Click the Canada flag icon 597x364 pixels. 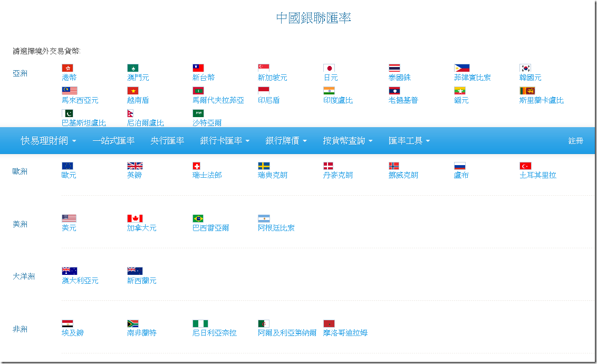pos(135,218)
